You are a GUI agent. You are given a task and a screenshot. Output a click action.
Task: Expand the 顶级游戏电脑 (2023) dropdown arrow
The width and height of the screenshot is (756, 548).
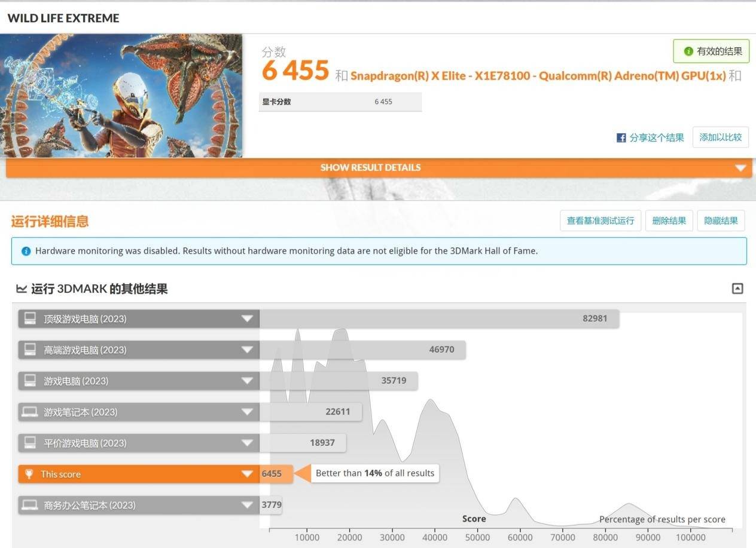247,319
